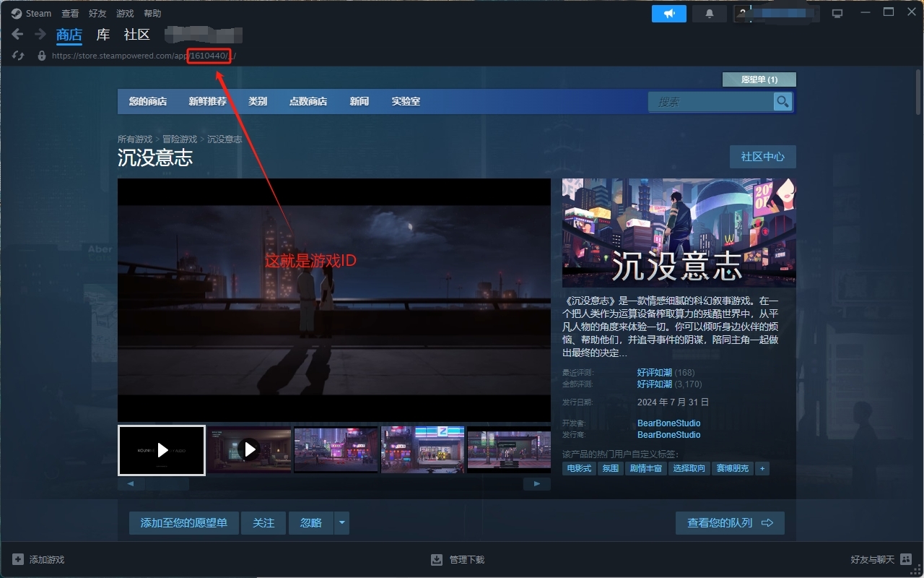Click the store search magnifier icon
Screen dimensions: 924x578
pyautogui.click(x=783, y=102)
